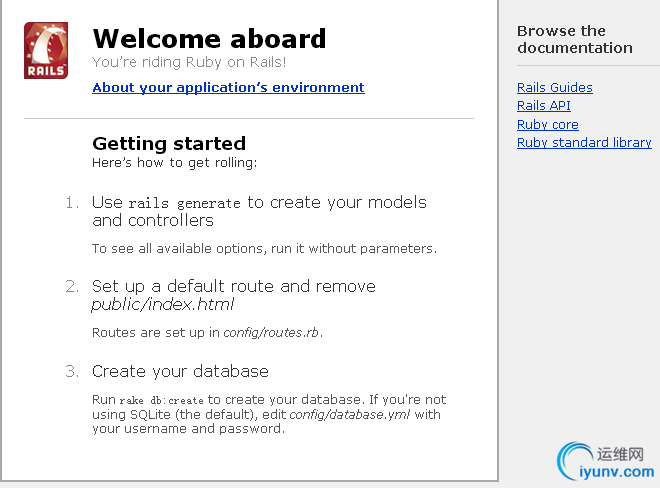Click the public/index.html italic text
This screenshot has width=660, height=488.
[162, 304]
